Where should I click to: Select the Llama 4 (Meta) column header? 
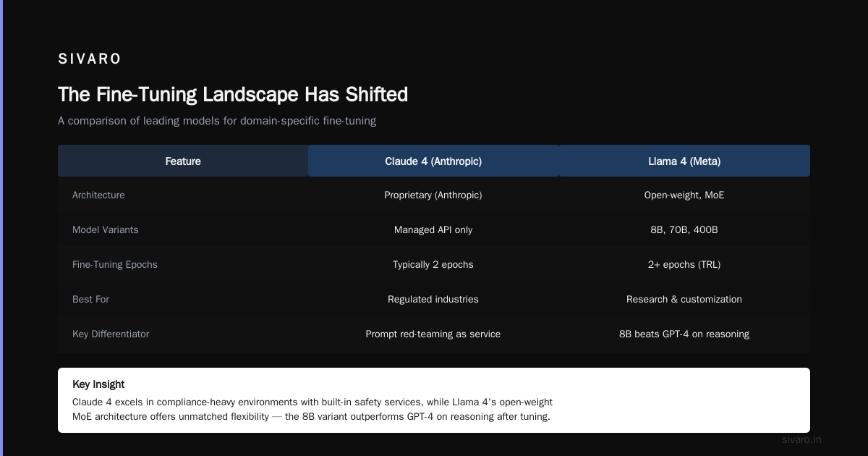point(684,161)
